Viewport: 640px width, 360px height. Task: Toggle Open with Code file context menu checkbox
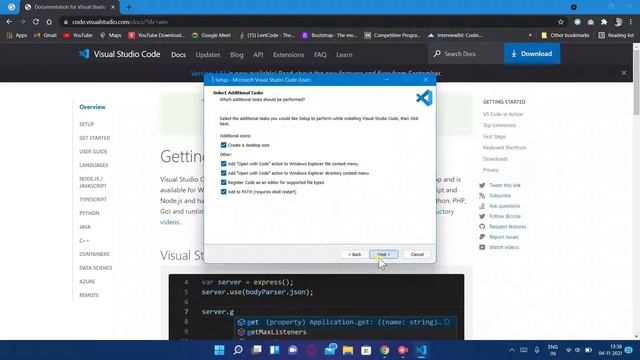pyautogui.click(x=223, y=164)
